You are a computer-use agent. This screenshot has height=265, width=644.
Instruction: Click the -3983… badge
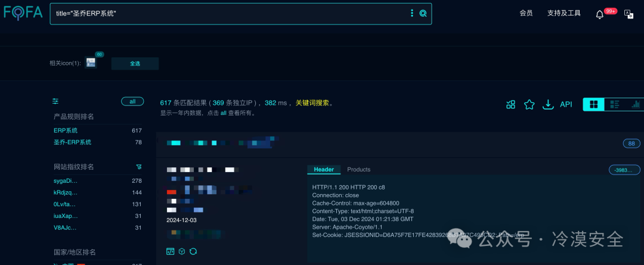click(624, 170)
